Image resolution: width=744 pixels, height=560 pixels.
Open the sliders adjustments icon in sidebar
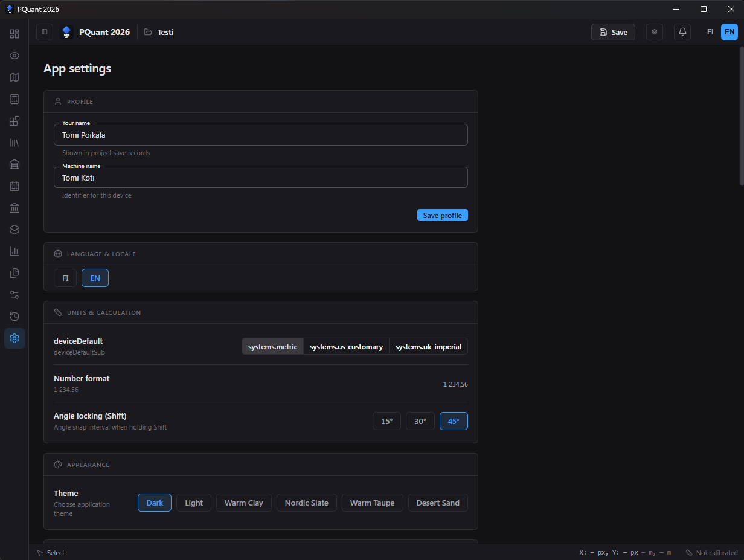14,295
